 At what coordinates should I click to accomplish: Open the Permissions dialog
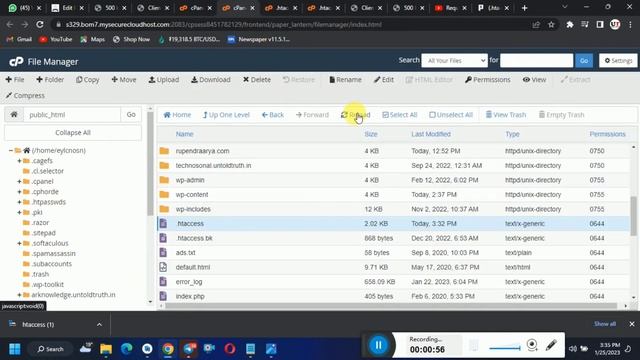[487, 80]
